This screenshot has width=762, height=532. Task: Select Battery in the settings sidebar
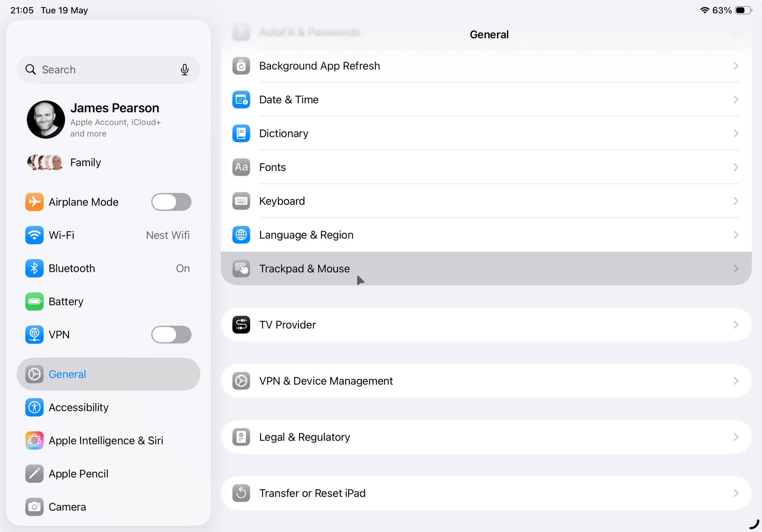108,302
